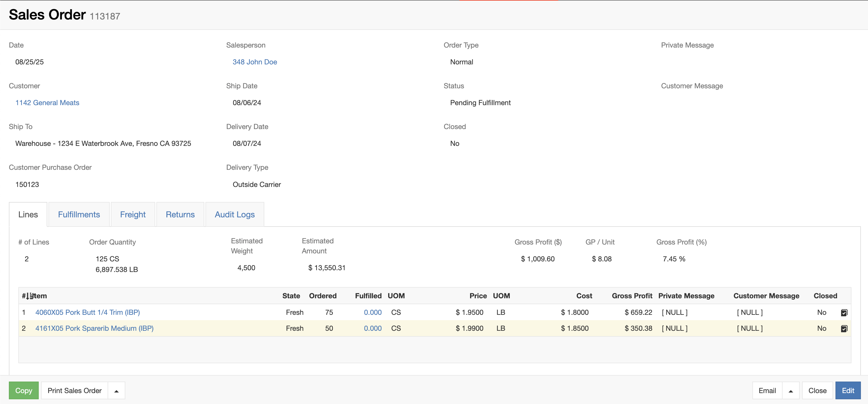Viewport: 868px width, 404px height.
Task: Click the green Copy button
Action: coord(24,390)
